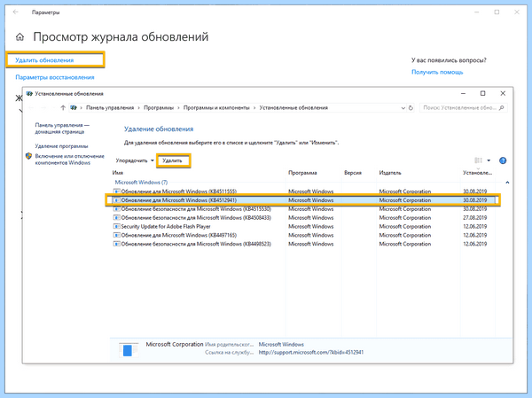Navigate up using the up arrow icon
The image size is (532, 398).
(x=63, y=108)
